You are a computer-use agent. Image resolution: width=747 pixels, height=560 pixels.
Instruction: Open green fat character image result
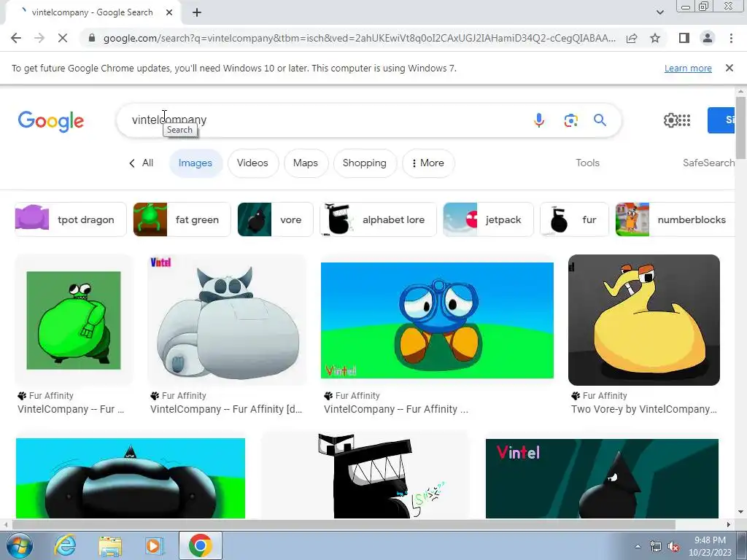tap(74, 320)
